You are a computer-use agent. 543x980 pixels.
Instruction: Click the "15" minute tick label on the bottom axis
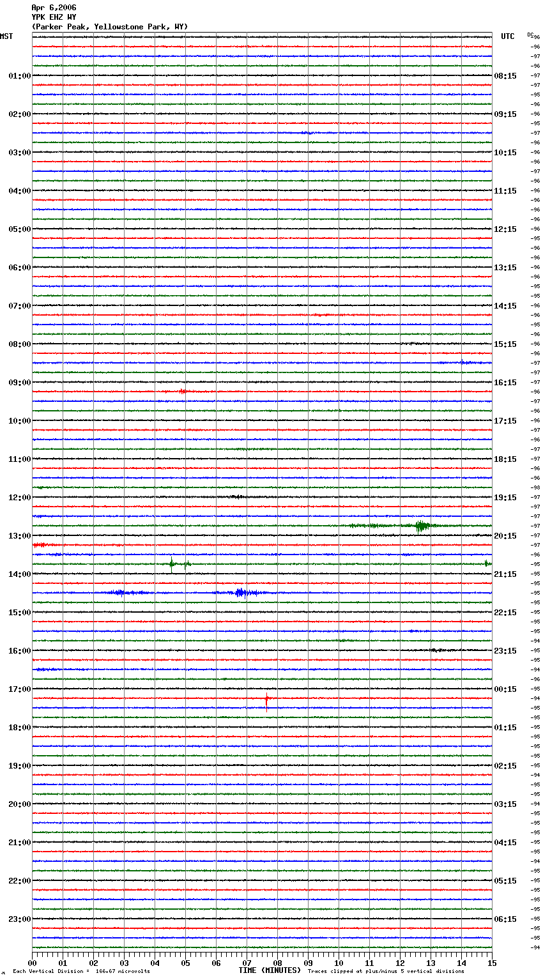pyautogui.click(x=492, y=963)
